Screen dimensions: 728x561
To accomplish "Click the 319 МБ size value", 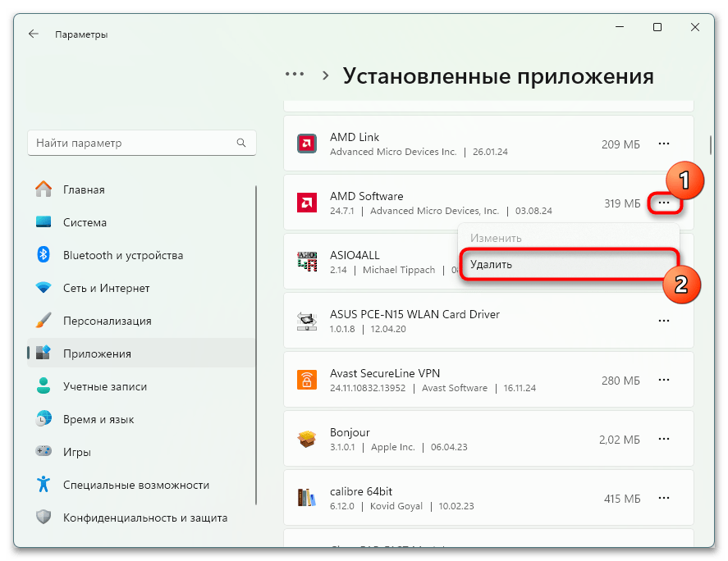I will pyautogui.click(x=622, y=203).
